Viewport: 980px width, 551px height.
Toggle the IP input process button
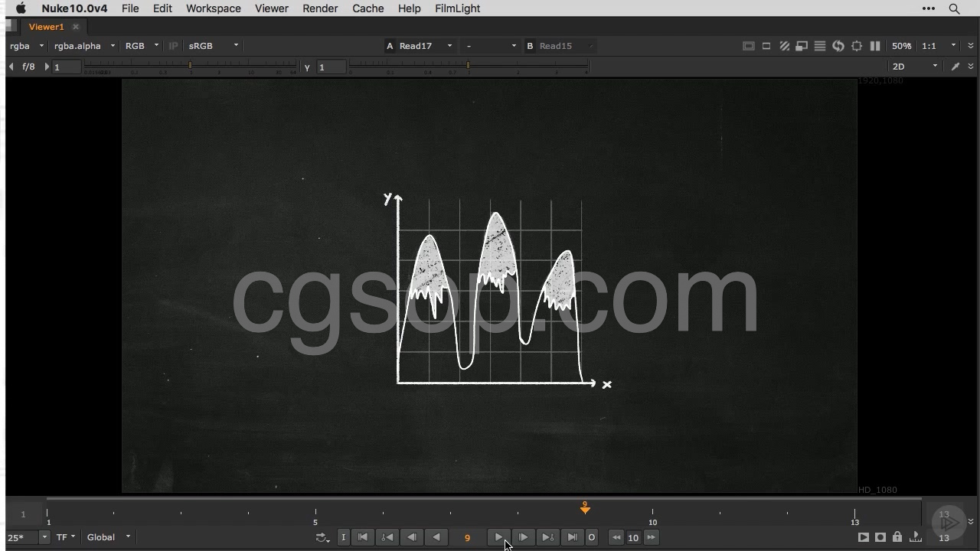coord(174,46)
